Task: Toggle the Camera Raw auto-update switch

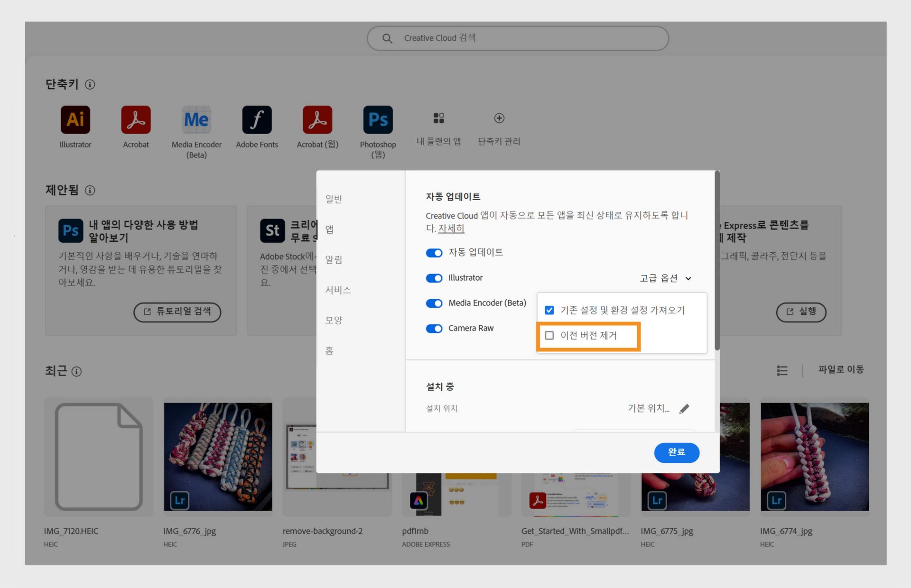Action: pos(434,329)
